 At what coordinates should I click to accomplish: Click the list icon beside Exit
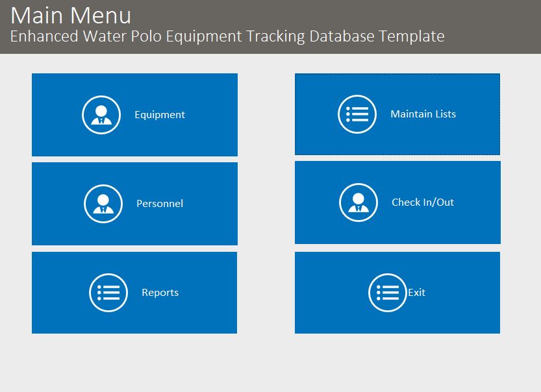click(388, 293)
